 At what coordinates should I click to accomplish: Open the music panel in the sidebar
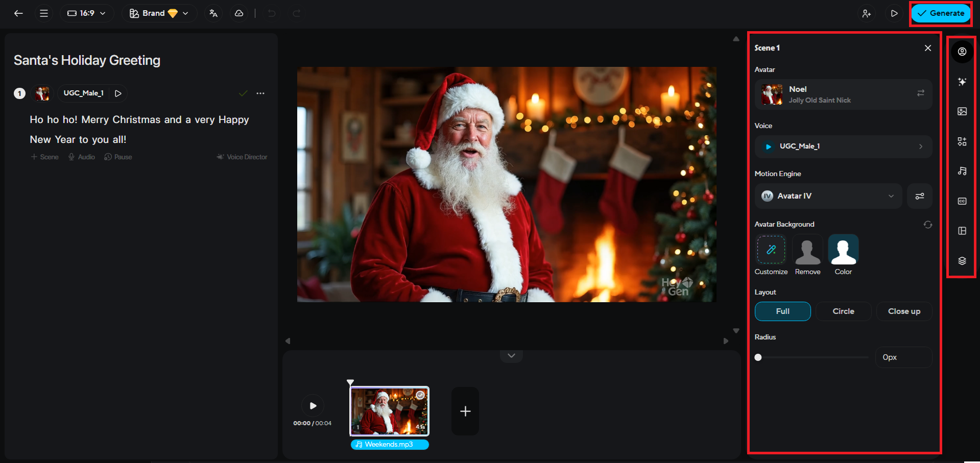962,171
